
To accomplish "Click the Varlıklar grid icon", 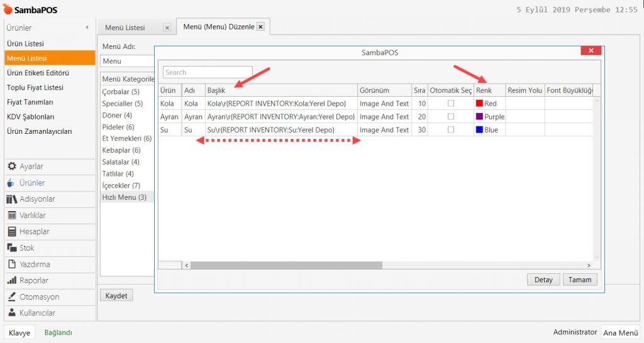I will pos(11,215).
